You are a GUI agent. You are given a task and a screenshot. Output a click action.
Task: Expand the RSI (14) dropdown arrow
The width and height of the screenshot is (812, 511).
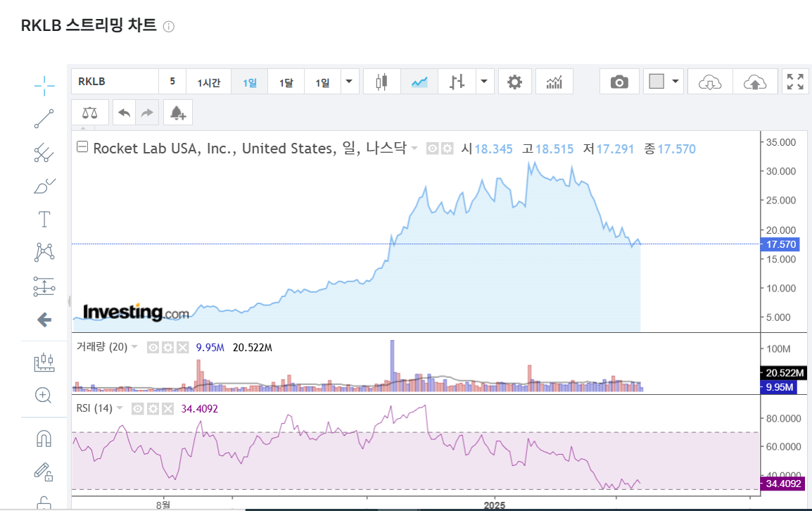point(120,408)
